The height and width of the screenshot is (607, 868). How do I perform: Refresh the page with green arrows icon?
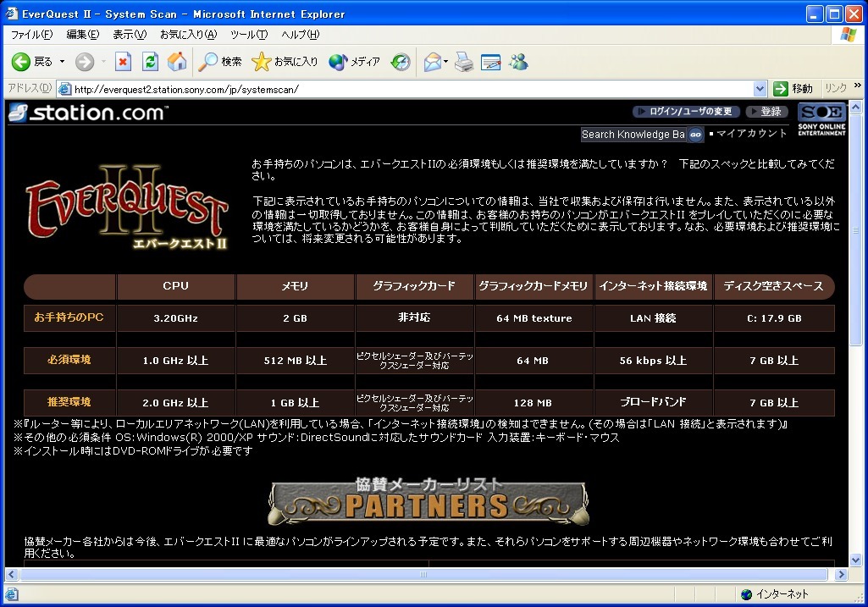tap(150, 62)
